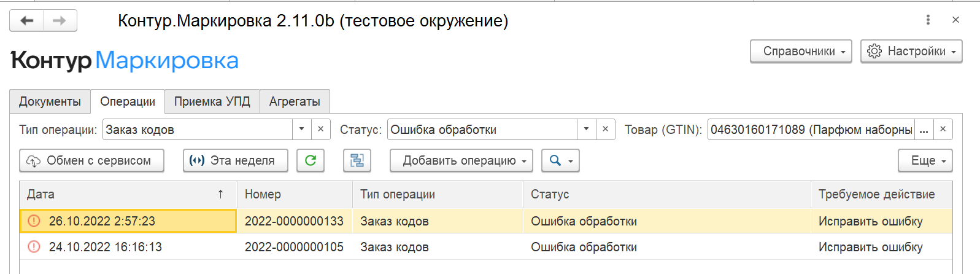This screenshot has height=274, width=980.
Task: Refresh the operations list
Action: [311, 160]
